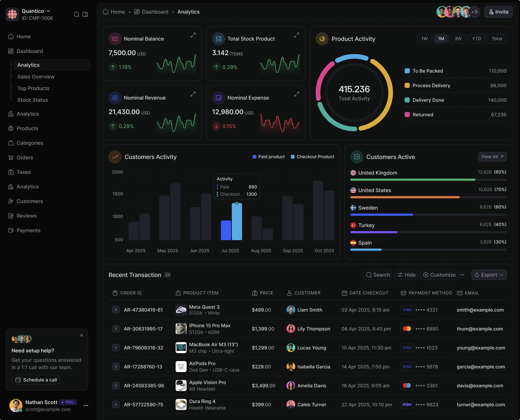Open the Orders cart icon in sidebar
This screenshot has width=520, height=420.
pyautogui.click(x=11, y=158)
